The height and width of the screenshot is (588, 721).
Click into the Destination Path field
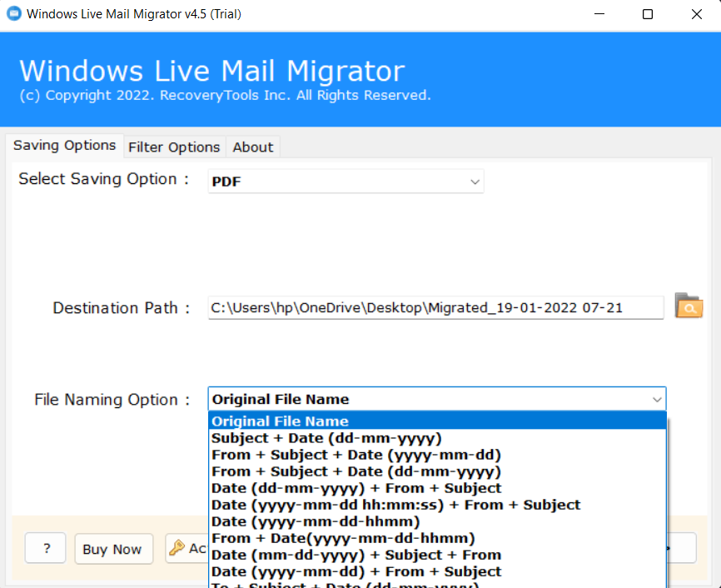435,307
